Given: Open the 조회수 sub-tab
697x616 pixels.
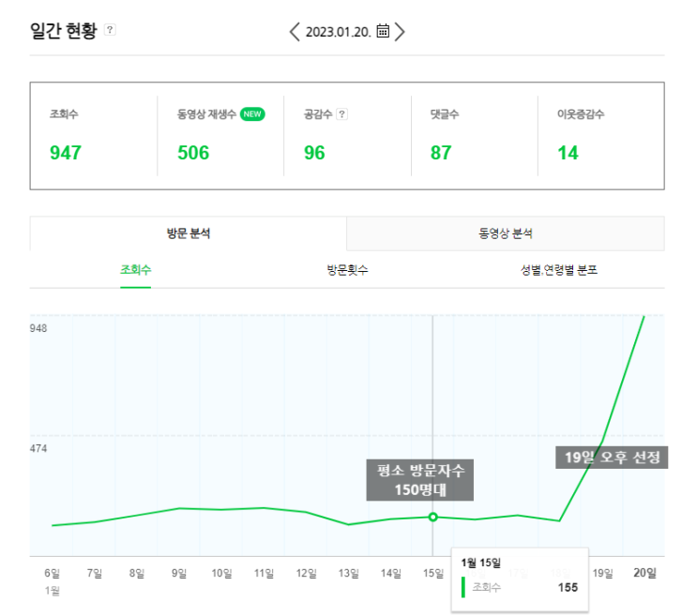Looking at the screenshot, I should pos(135,269).
